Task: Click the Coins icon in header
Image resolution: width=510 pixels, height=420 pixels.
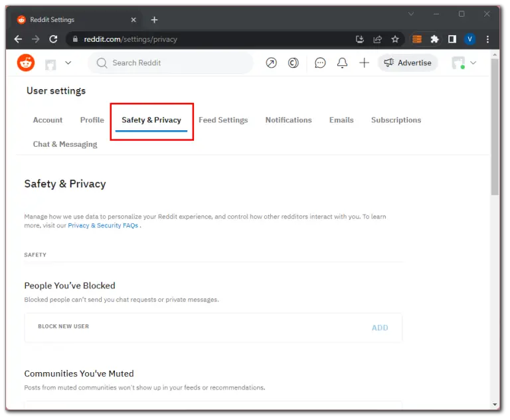Action: point(293,63)
